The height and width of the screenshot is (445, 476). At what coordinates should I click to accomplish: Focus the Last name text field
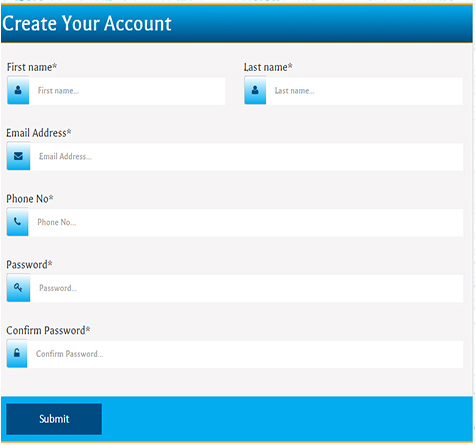pyautogui.click(x=364, y=91)
